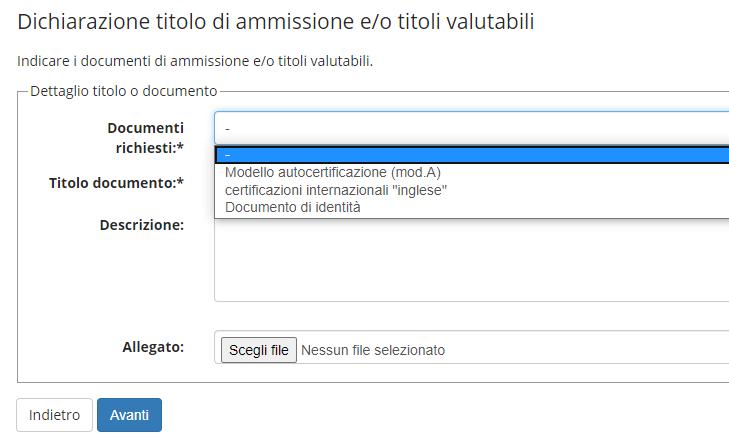This screenshot has width=729, height=443.
Task: Click the asterisk after Titolo documento
Action: pos(180,183)
